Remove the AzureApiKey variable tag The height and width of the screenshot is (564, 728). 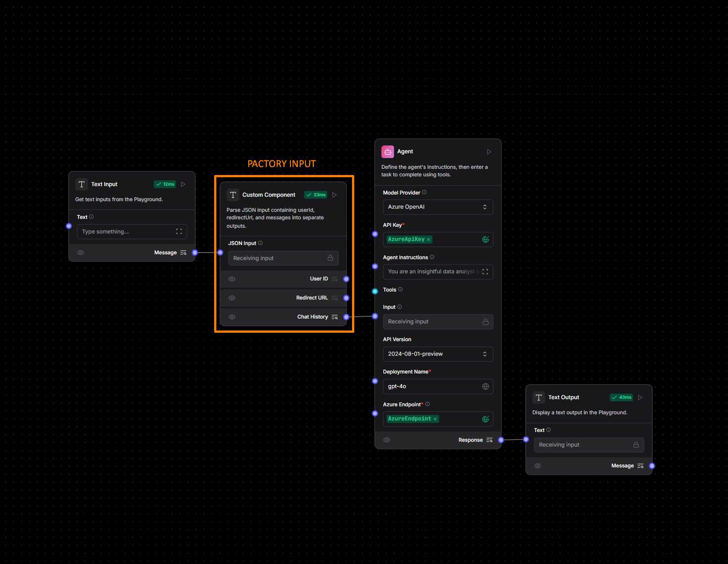pyautogui.click(x=428, y=239)
